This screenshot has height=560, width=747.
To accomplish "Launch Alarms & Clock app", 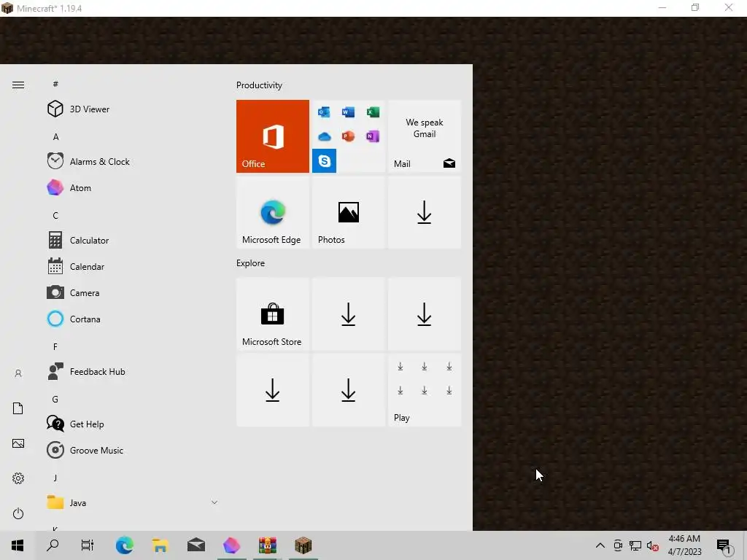I will pyautogui.click(x=131, y=161).
